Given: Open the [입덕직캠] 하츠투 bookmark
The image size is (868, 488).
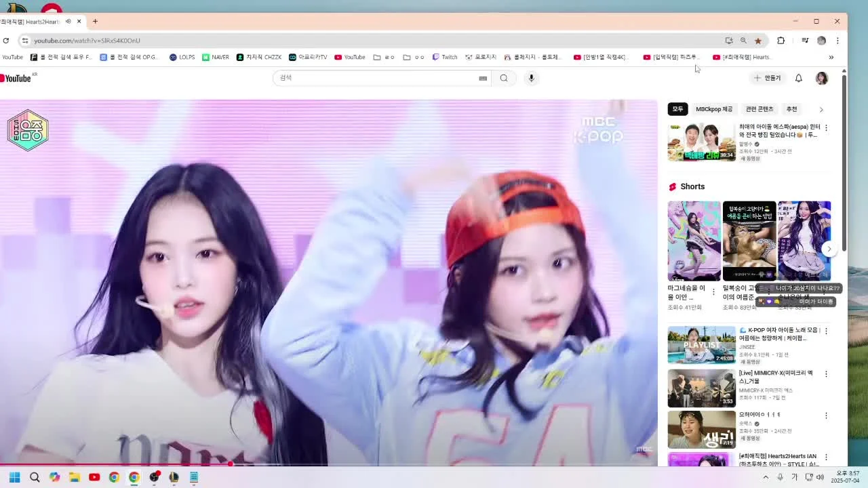Looking at the screenshot, I should pyautogui.click(x=671, y=58).
